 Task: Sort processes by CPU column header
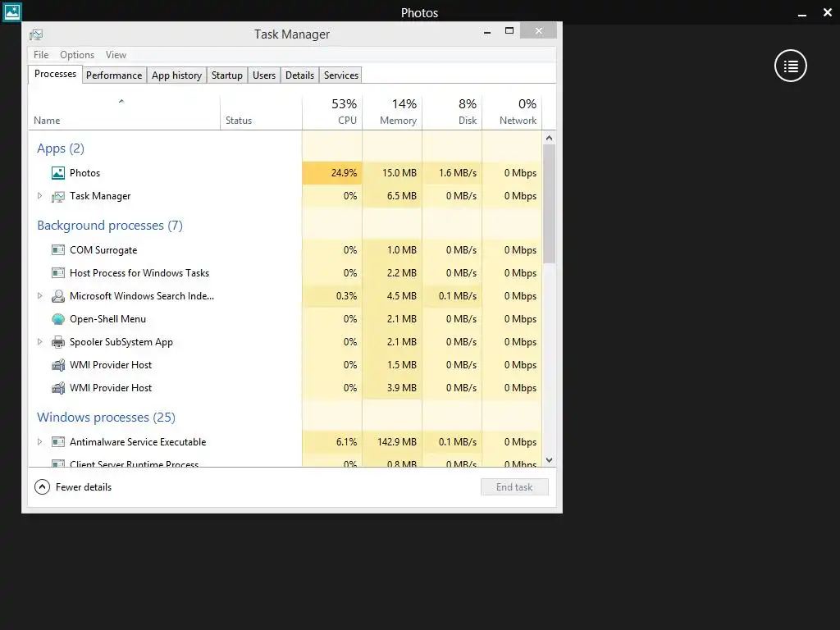point(332,112)
